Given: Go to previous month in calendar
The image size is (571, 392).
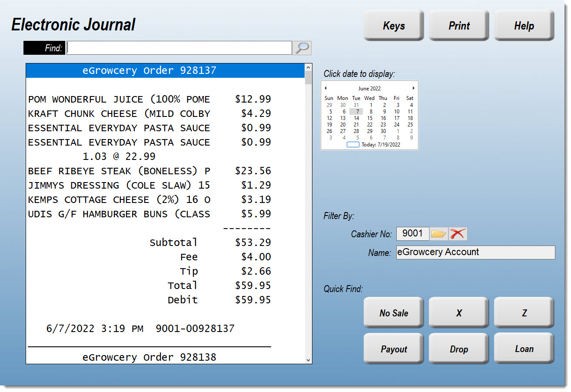Looking at the screenshot, I should (x=326, y=88).
